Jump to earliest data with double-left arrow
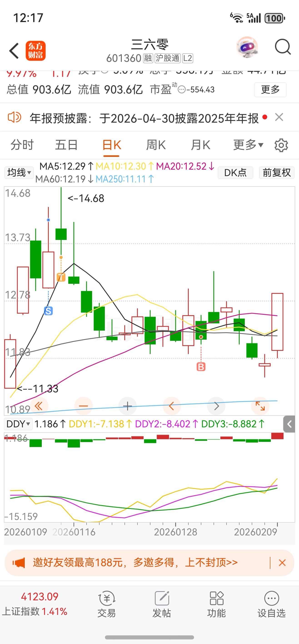Image resolution: width=299 pixels, height=644 pixels. coord(39,406)
